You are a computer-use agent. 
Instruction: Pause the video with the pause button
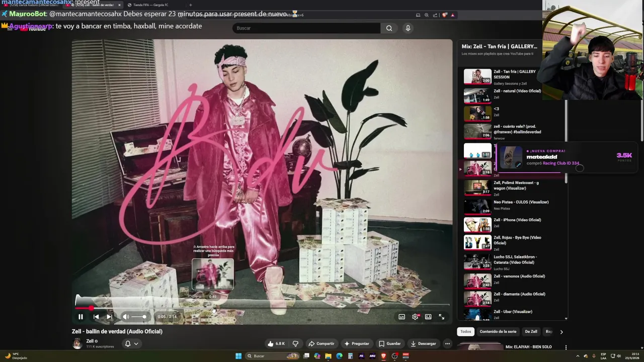click(80, 317)
